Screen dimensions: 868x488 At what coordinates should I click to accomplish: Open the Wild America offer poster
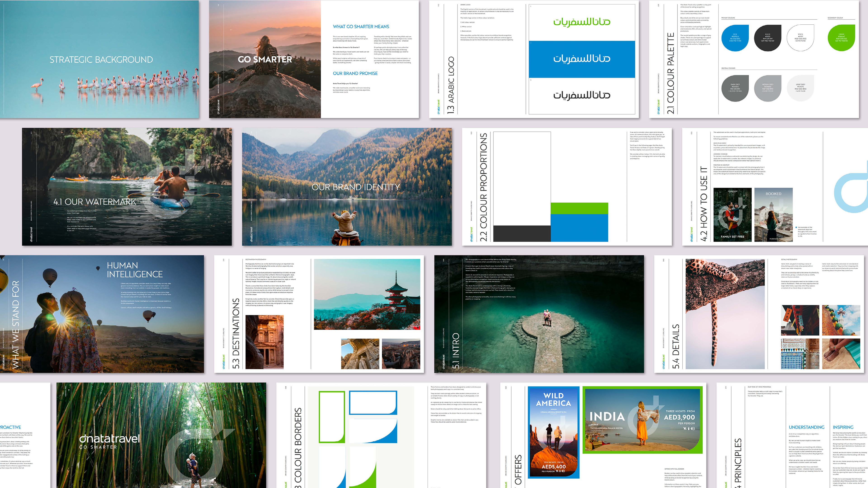coord(554,432)
